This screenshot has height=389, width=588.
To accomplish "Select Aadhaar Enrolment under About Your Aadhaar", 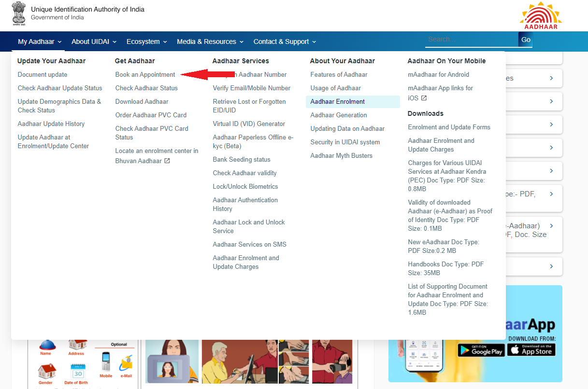I will coord(337,102).
